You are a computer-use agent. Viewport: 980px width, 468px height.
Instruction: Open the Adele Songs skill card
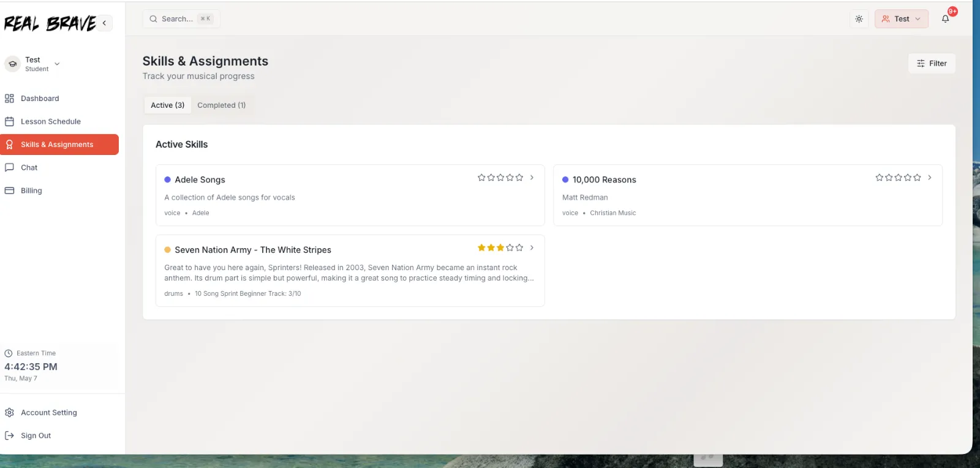pyautogui.click(x=350, y=195)
